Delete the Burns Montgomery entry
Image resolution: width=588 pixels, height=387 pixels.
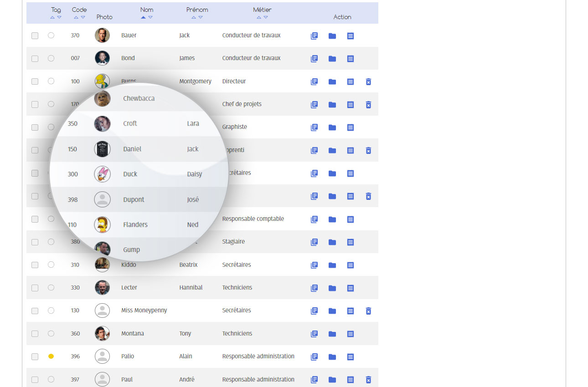click(368, 82)
